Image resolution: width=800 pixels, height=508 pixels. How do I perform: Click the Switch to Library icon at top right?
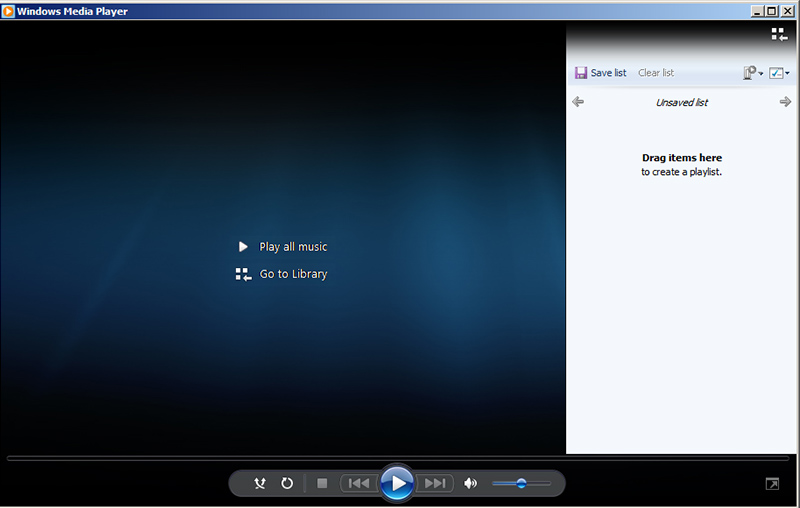pos(779,34)
